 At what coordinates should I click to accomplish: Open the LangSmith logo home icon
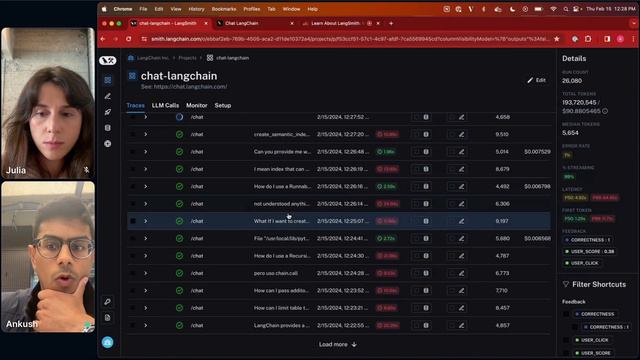108,60
